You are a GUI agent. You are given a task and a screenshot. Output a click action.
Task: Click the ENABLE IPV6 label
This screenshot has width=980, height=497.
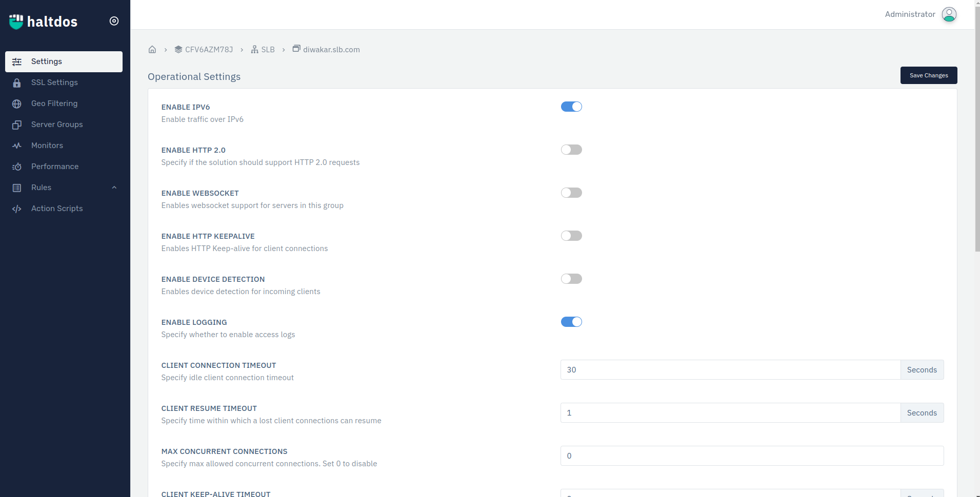tap(186, 107)
